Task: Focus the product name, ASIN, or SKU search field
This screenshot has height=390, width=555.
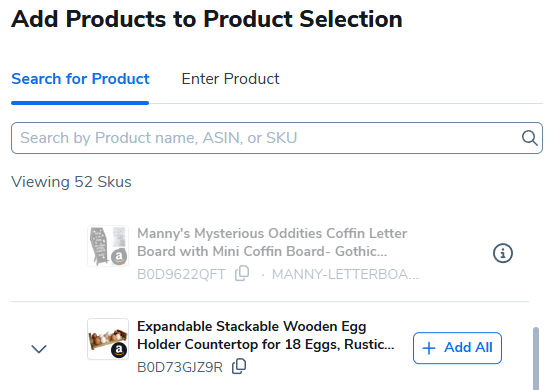Action: tap(277, 138)
